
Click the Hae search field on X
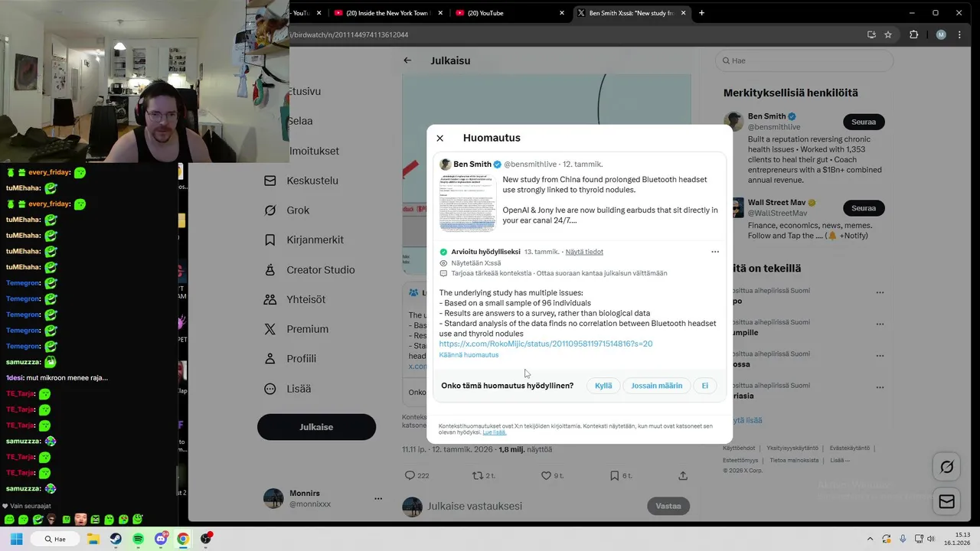(804, 60)
